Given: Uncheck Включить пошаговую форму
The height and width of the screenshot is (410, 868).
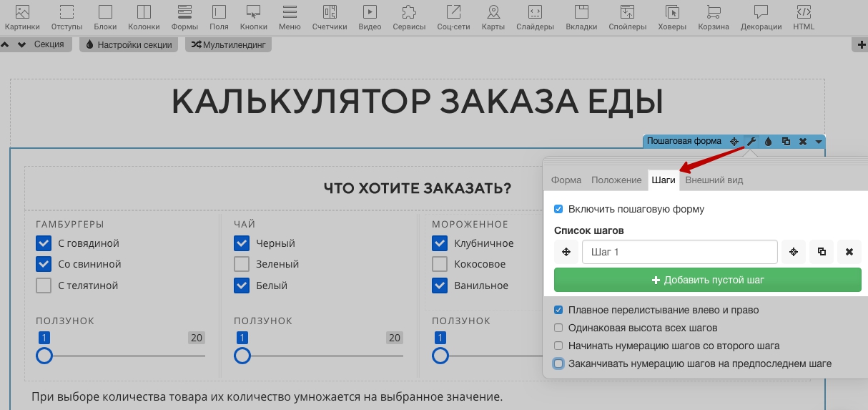Looking at the screenshot, I should click(x=558, y=210).
